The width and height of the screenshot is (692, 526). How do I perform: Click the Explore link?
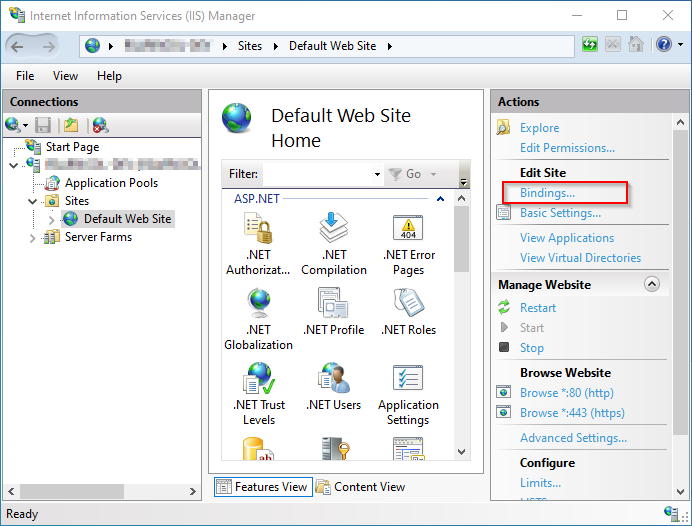pos(539,128)
